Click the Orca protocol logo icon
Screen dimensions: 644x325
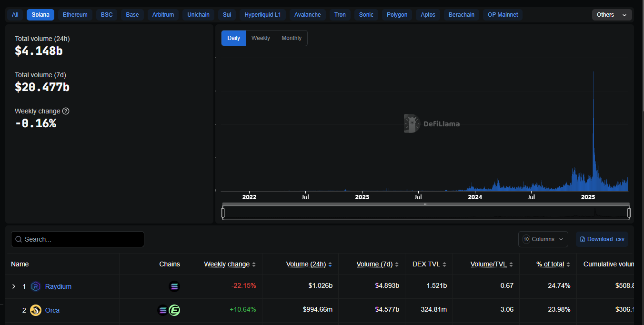[36, 310]
